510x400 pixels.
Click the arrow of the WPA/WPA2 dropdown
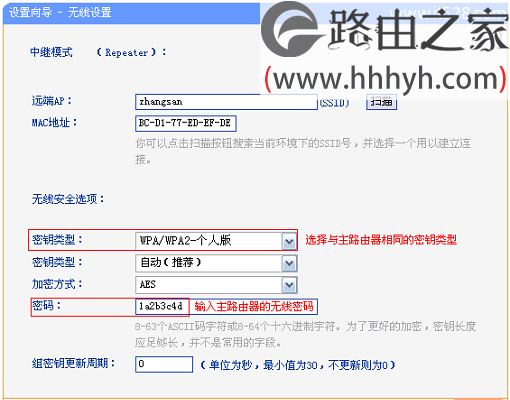(289, 241)
